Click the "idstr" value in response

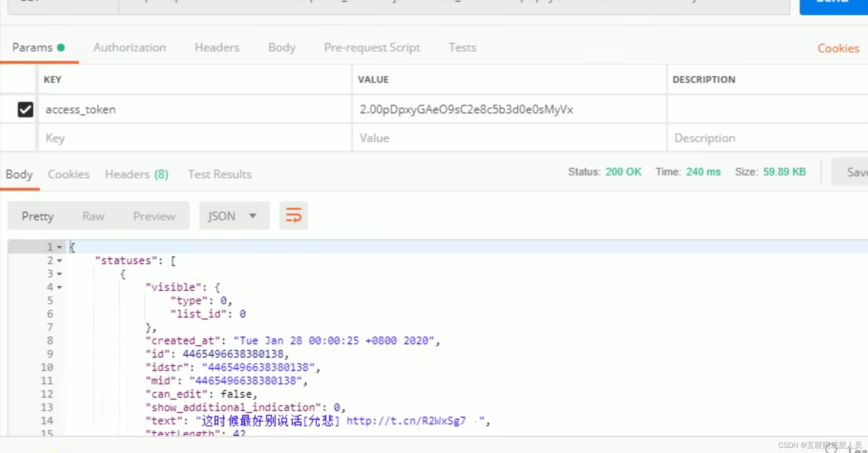(x=258, y=368)
